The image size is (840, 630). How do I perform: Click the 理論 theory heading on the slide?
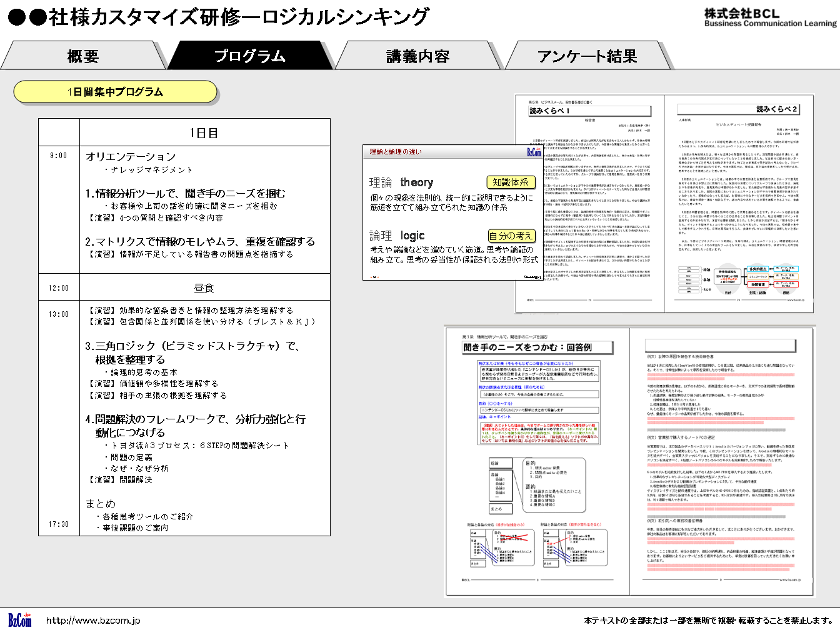[401, 182]
